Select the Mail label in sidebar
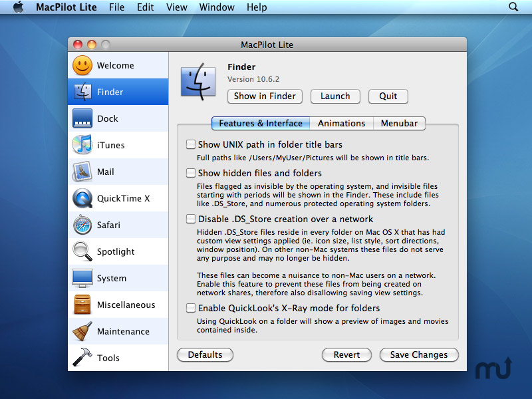The width and height of the screenshot is (532, 399). [106, 172]
